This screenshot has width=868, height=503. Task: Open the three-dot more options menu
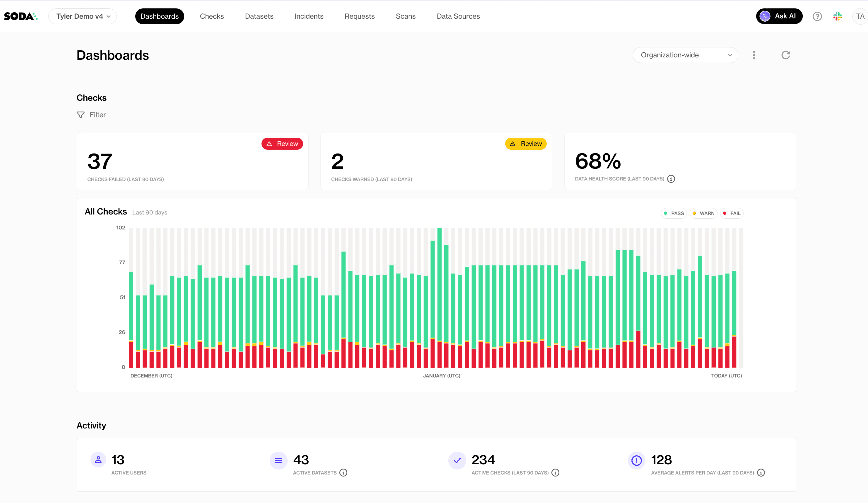tap(754, 55)
